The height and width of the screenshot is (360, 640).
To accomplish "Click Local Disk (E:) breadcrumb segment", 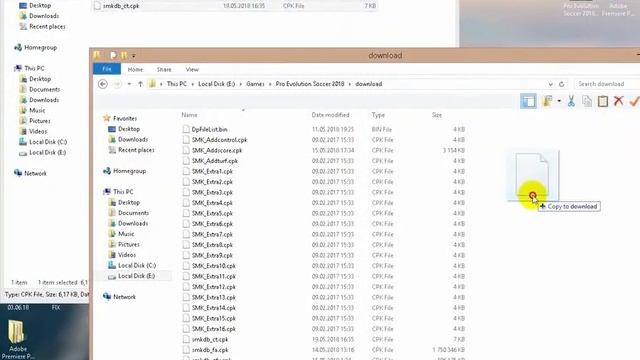I will [217, 84].
